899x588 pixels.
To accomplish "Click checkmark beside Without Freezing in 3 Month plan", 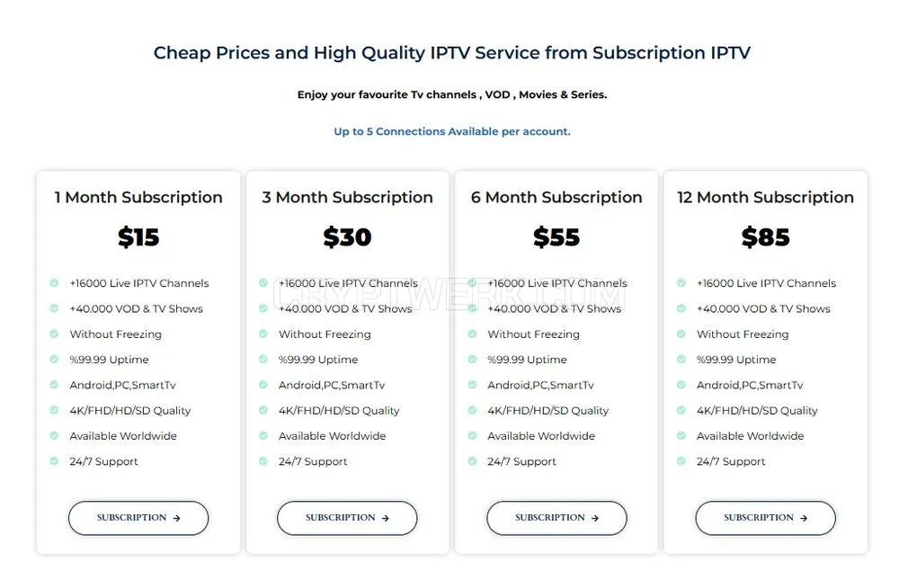I will click(263, 334).
